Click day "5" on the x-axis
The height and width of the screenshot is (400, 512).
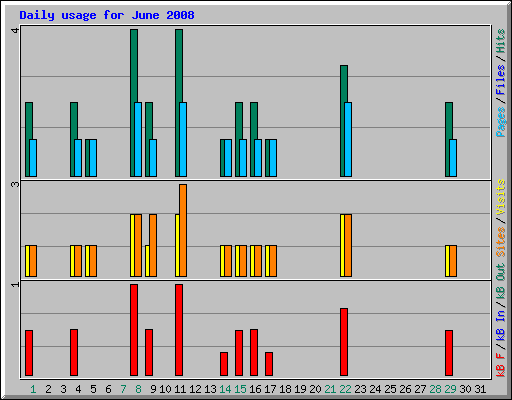[x=93, y=389]
